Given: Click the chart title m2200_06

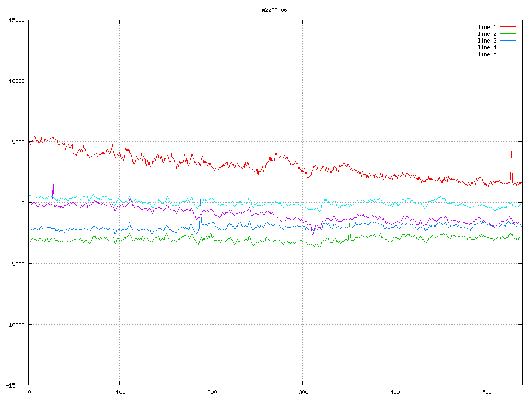Looking at the screenshot, I should tap(274, 10).
